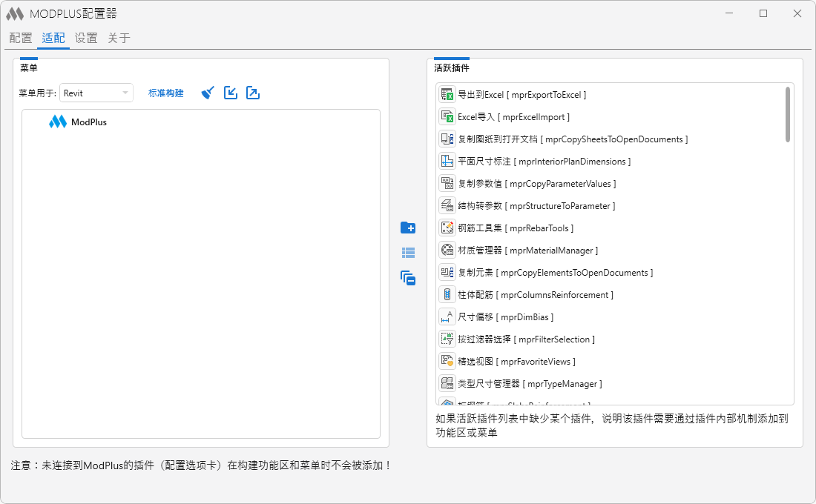
Task: Select the 适配 tab
Action: pos(53,38)
